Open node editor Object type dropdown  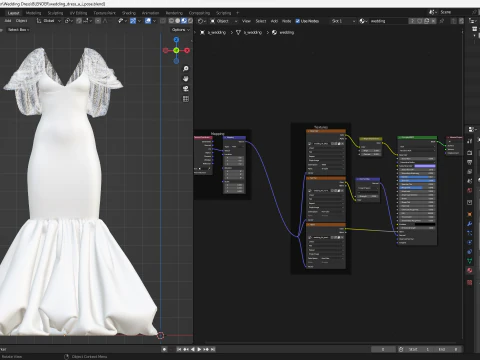224,21
